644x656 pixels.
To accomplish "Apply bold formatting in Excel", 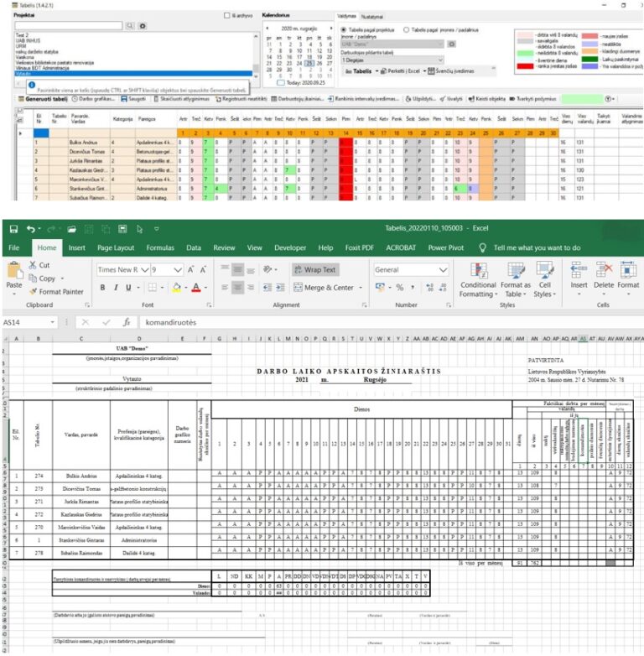I will click(x=104, y=287).
